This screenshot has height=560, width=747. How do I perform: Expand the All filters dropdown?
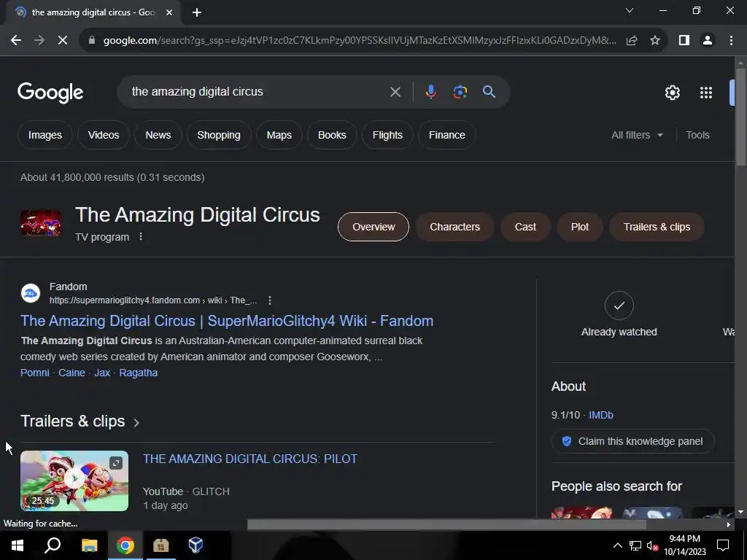(x=637, y=135)
